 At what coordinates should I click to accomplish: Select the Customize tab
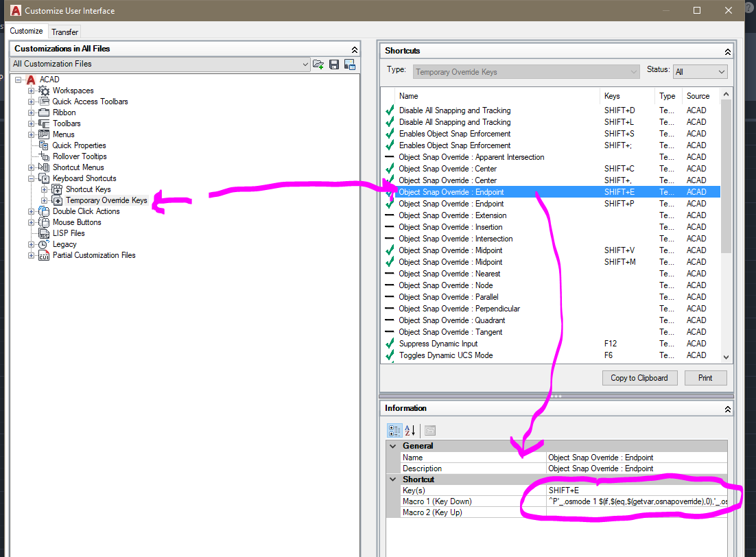pos(27,32)
